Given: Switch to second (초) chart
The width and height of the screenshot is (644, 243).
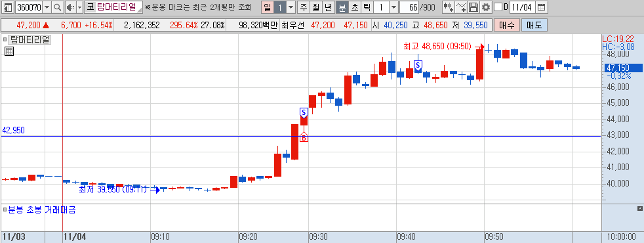Looking at the screenshot, I should (354, 7).
